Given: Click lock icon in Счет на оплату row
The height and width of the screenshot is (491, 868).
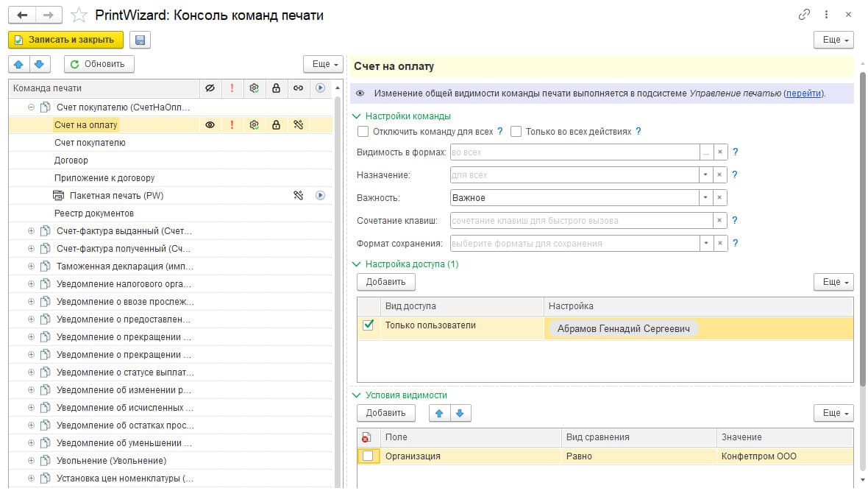Looking at the screenshot, I should [x=276, y=125].
